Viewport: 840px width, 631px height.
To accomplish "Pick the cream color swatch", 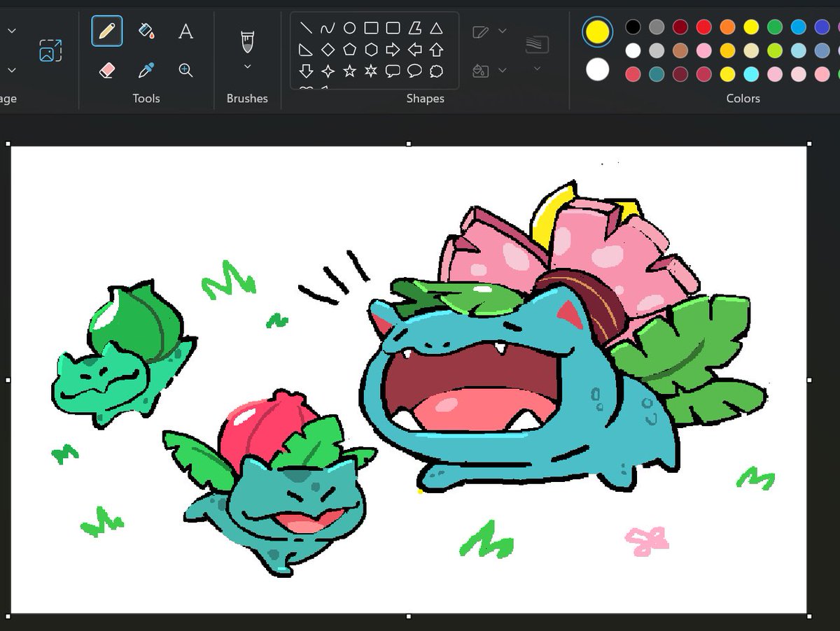I will tap(751, 50).
